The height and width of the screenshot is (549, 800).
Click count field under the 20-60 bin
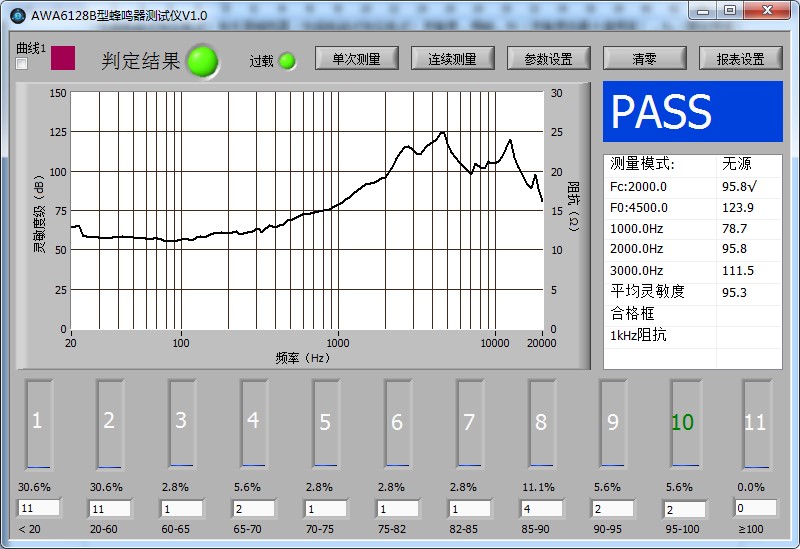[x=111, y=508]
